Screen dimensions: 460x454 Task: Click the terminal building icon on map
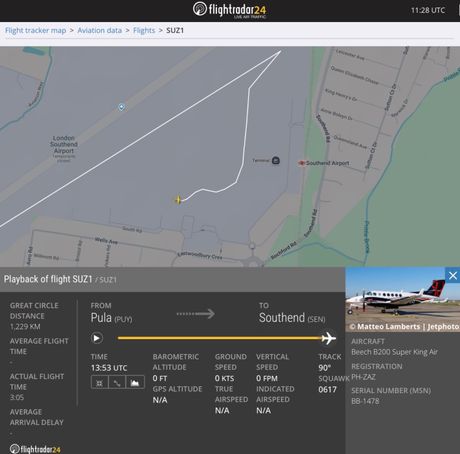276,161
